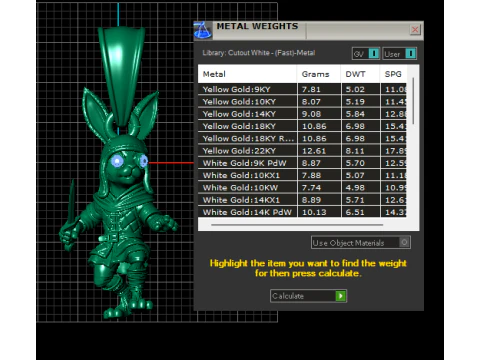Toggle the GV library switch

tap(366, 54)
